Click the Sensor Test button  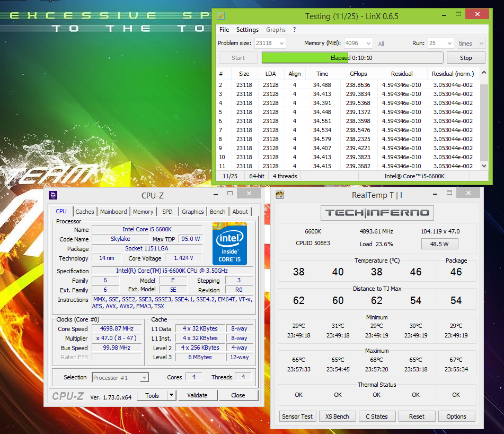point(297,416)
